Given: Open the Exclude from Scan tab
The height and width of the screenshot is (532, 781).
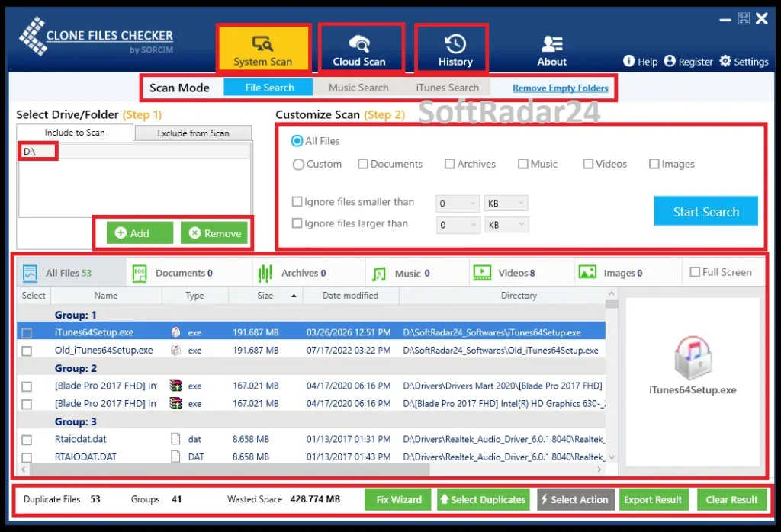Looking at the screenshot, I should point(193,133).
